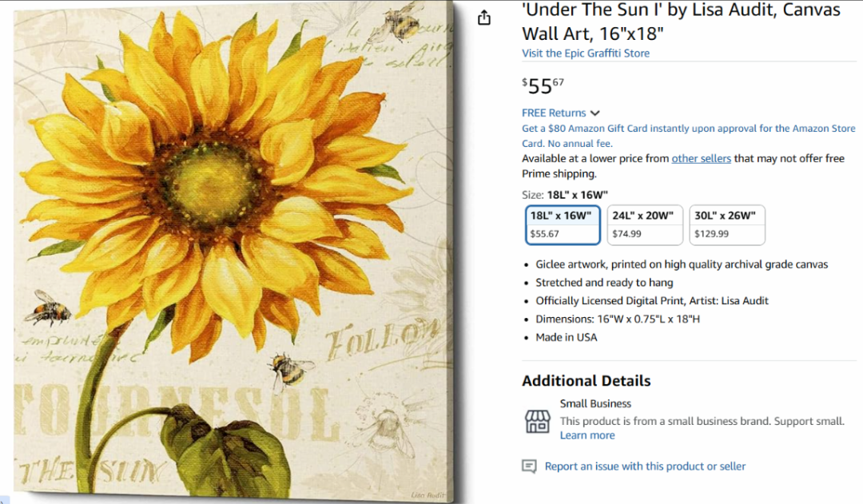Image resolution: width=863 pixels, height=504 pixels.
Task: Click Report an issue with this product
Action: 645,466
